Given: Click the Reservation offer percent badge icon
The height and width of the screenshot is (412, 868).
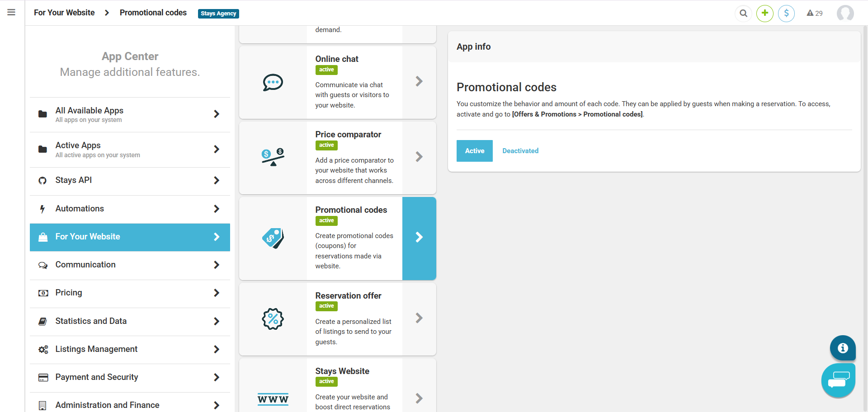Looking at the screenshot, I should (273, 319).
